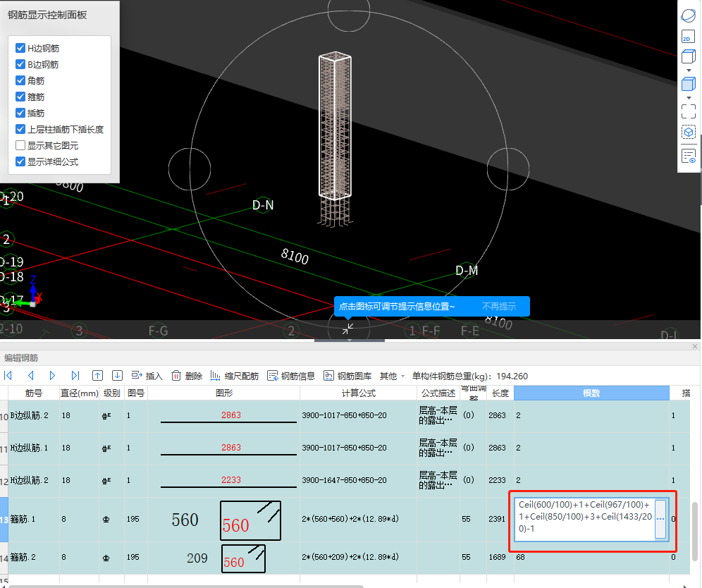The image size is (702, 588).
Task: Go to the previous rebar record
Action: (30, 376)
